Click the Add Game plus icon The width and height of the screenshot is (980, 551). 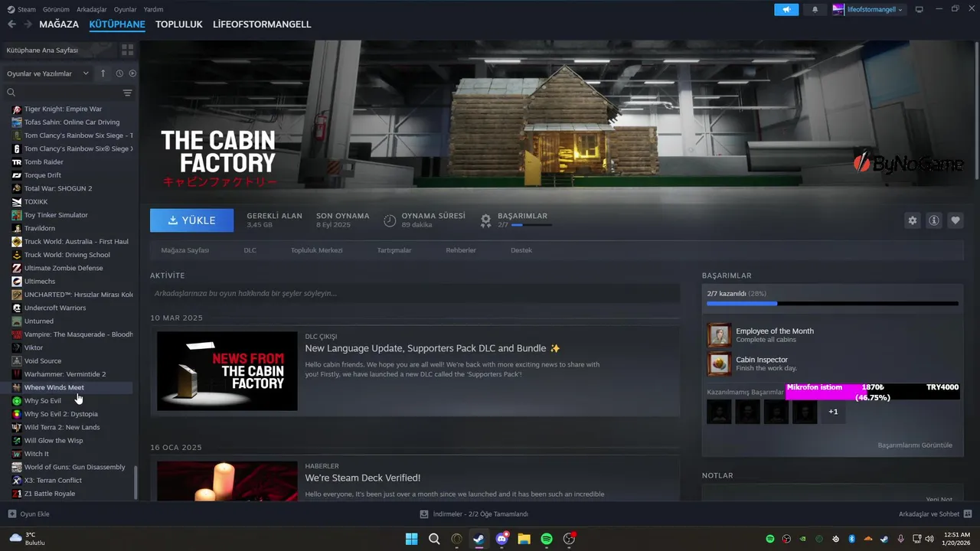(11, 514)
